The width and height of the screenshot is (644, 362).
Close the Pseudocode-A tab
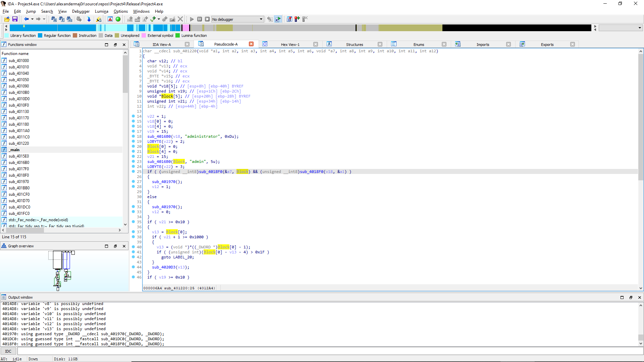click(x=251, y=44)
